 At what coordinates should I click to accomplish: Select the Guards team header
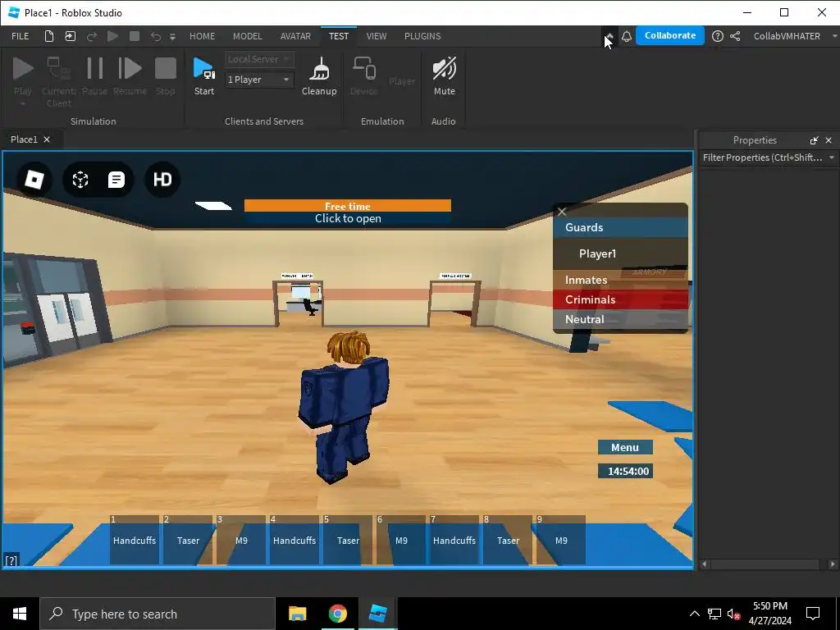coord(620,227)
